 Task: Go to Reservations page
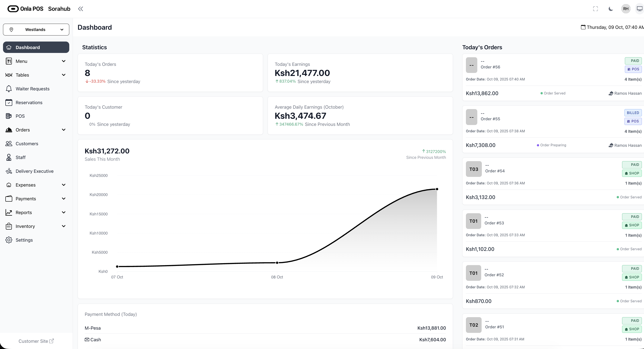[29, 102]
